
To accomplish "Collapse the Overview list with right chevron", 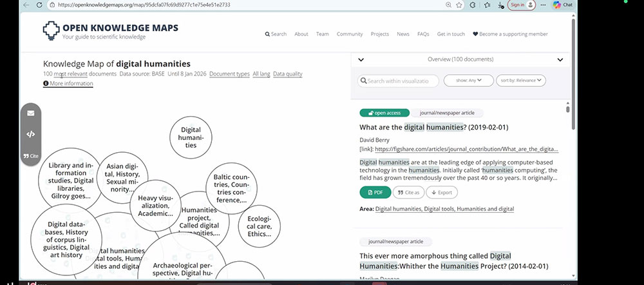I will [560, 60].
